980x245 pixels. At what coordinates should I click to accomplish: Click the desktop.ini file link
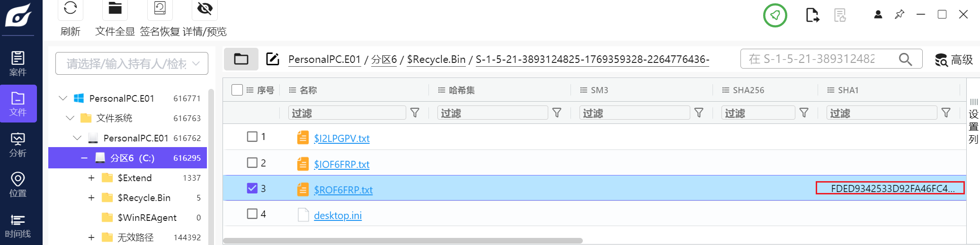point(338,216)
